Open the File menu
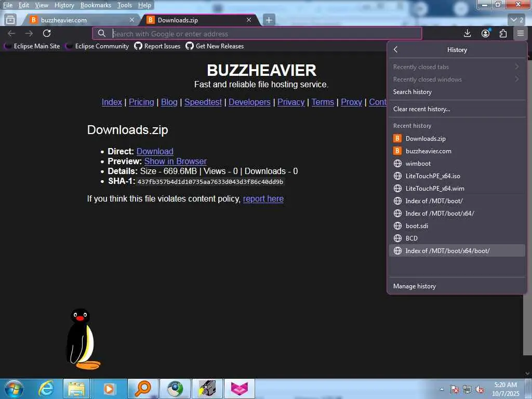The image size is (532, 399). coord(7,5)
